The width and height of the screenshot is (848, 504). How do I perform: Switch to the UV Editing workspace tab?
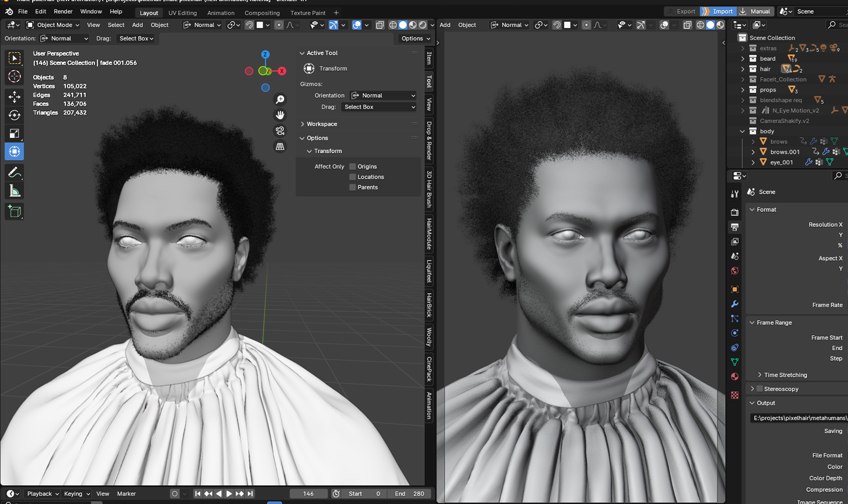183,13
